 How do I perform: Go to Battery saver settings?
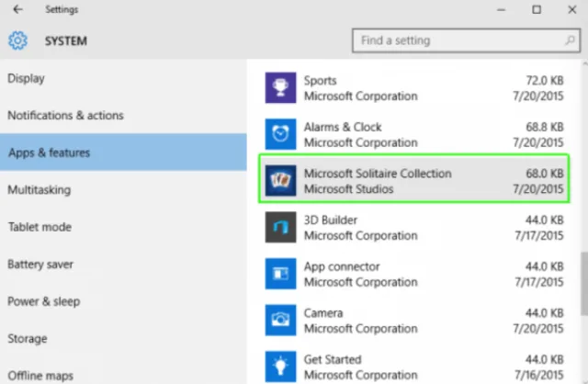click(x=40, y=264)
